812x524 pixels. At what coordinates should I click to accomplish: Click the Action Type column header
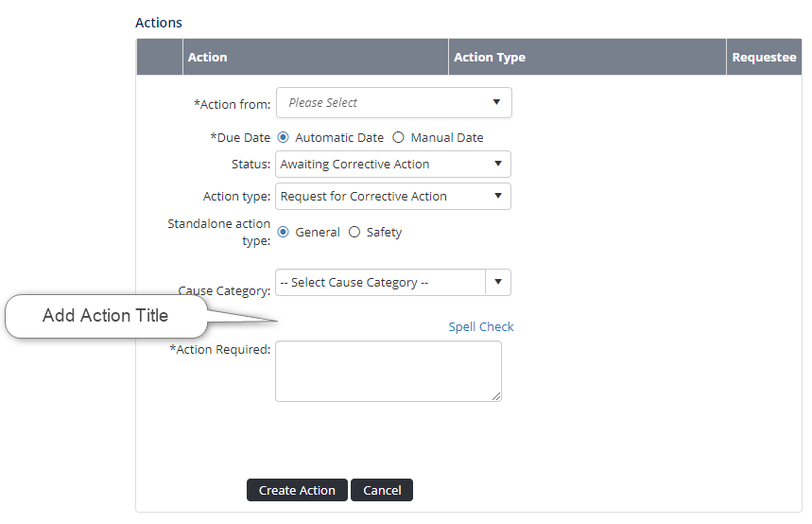(x=489, y=57)
